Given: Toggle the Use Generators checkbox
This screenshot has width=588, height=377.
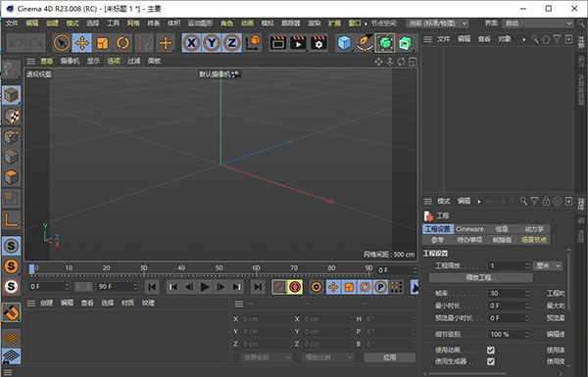Looking at the screenshot, I should tap(491, 361).
